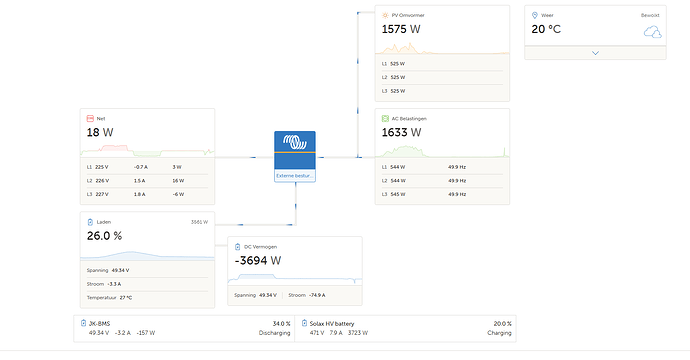This screenshot has height=360, width=690.
Task: Click the PV Omvormer card title
Action: pyautogui.click(x=408, y=15)
